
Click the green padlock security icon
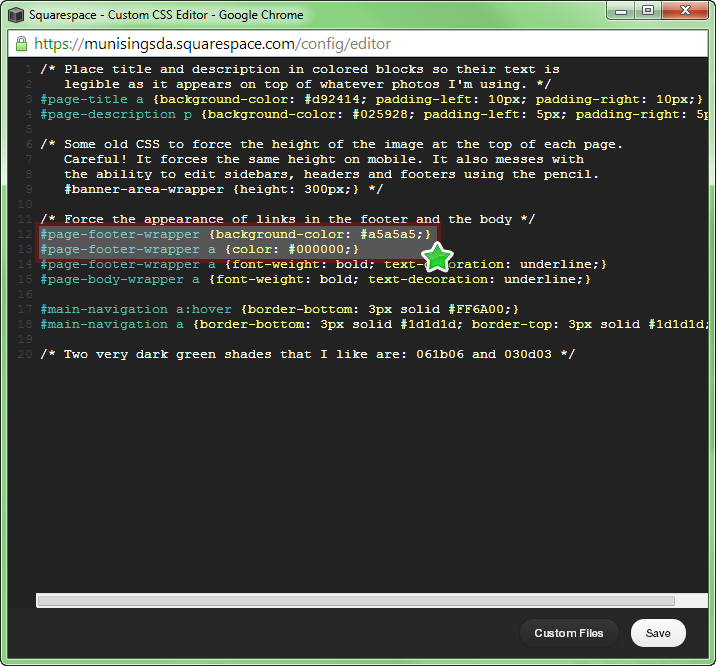coord(21,44)
